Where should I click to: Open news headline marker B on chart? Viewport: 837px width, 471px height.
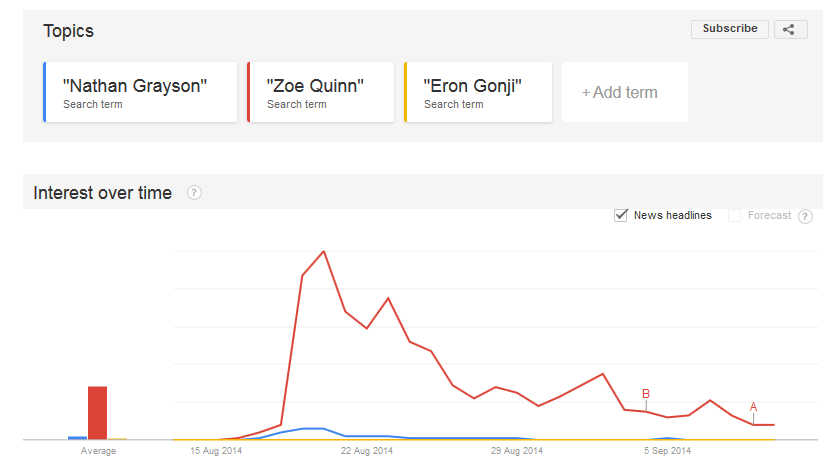[x=646, y=393]
